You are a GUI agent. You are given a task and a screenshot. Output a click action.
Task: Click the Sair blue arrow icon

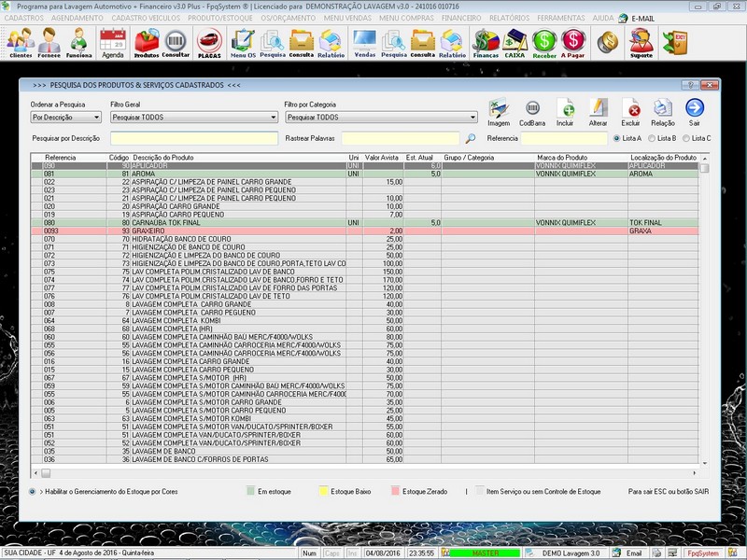(x=695, y=112)
